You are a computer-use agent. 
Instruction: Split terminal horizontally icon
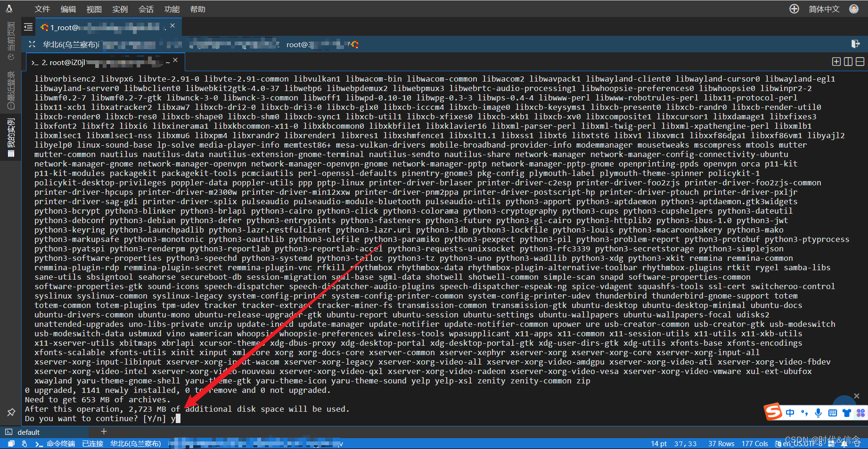coord(860,62)
